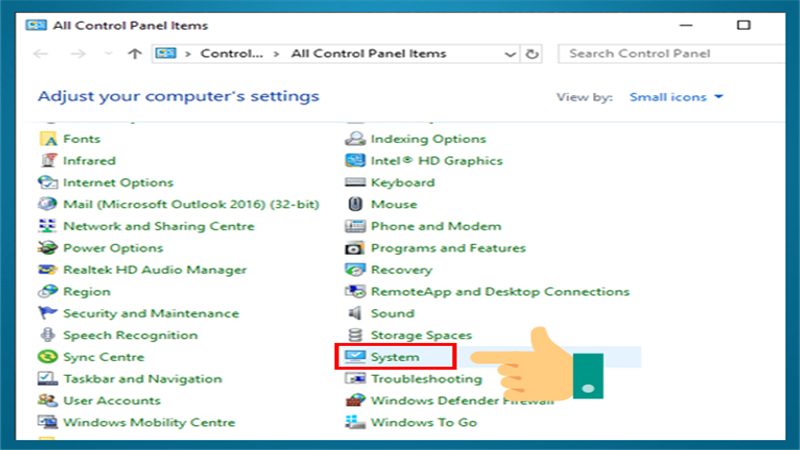Click the Mouse icon
This screenshot has width=800, height=450.
coord(355,204)
